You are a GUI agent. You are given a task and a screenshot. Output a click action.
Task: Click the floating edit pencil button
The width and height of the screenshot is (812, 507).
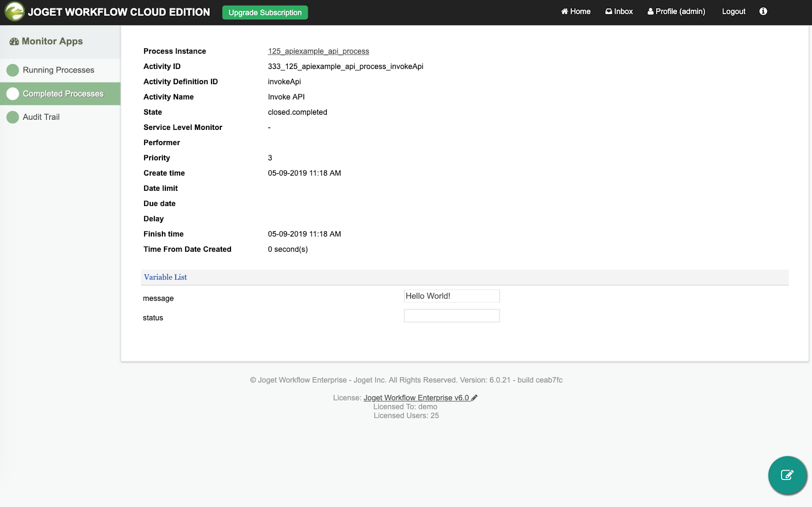point(787,475)
